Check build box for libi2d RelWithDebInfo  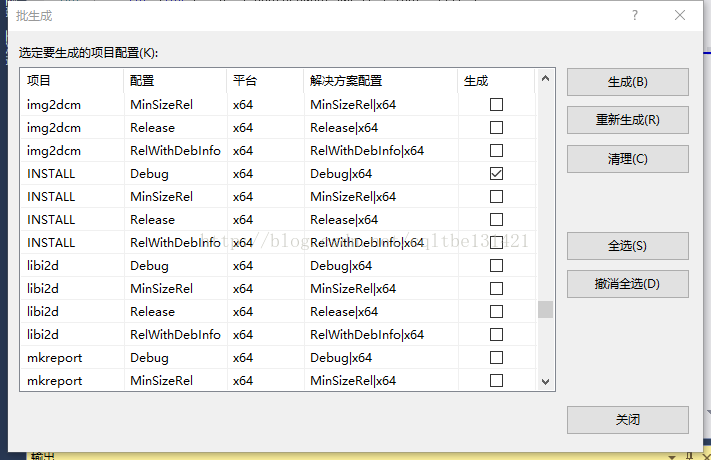[497, 334]
